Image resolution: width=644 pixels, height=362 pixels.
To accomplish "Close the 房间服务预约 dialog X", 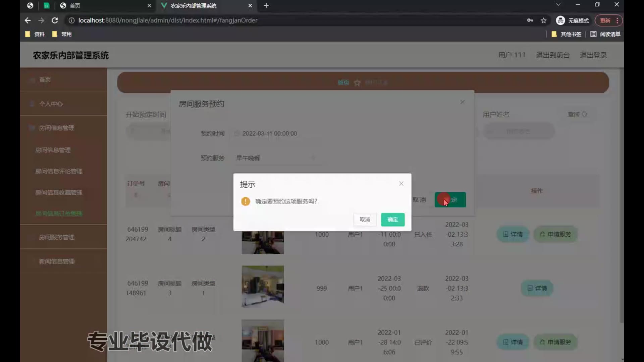I will coord(462,102).
